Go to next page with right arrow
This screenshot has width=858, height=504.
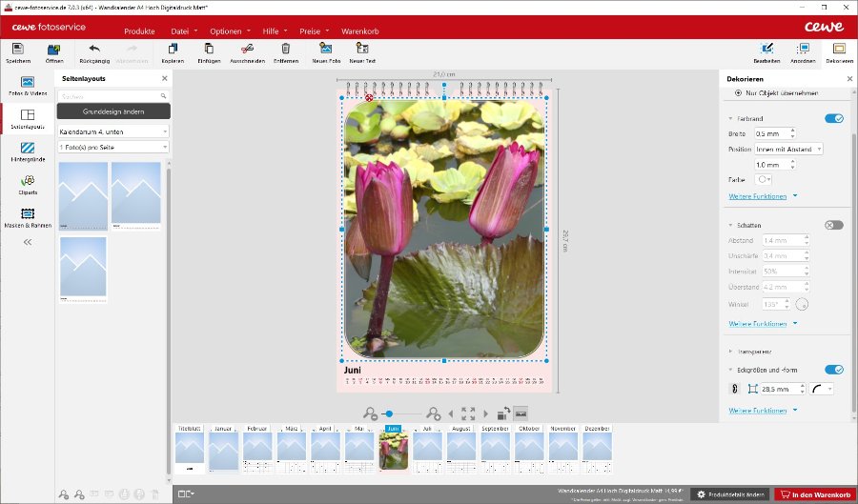tap(485, 413)
